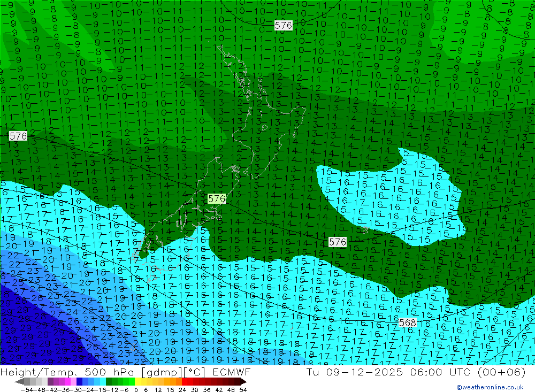Click the ECMWF model name in the title
The height and width of the screenshot is (392, 535).
click(231, 372)
